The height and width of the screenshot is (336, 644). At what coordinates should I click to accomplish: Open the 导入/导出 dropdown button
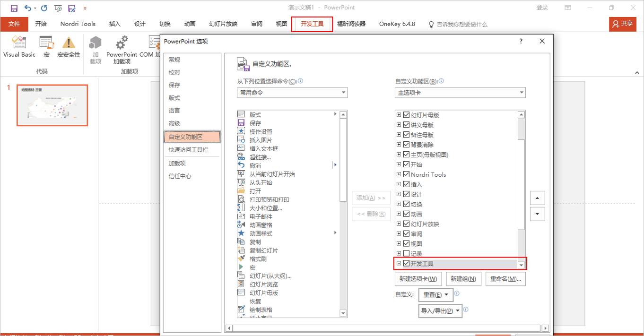pos(441,310)
